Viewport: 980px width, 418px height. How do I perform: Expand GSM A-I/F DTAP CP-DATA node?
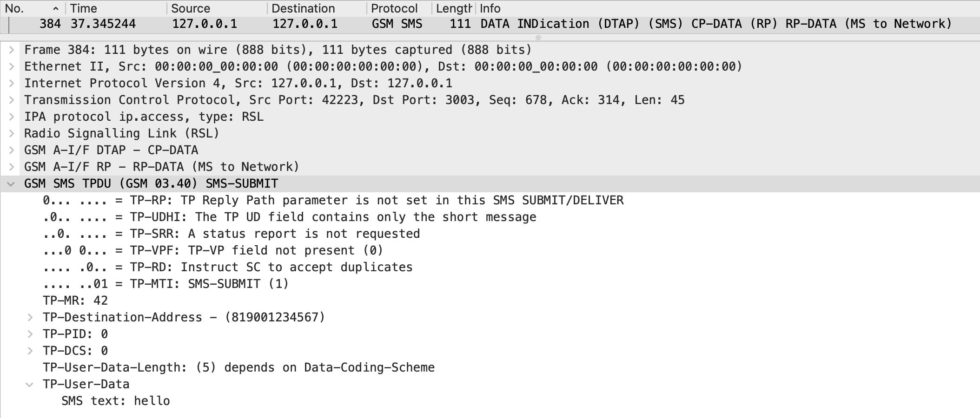pos(12,150)
